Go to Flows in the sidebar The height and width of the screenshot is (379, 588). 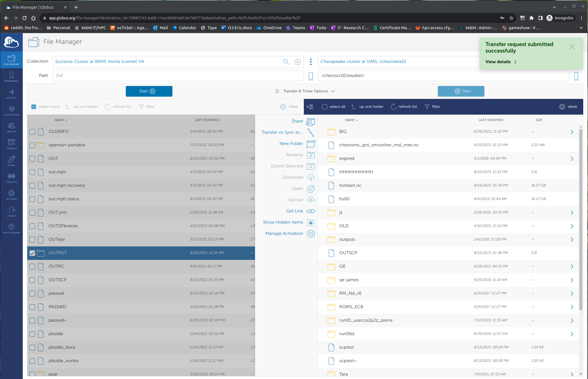12,161
